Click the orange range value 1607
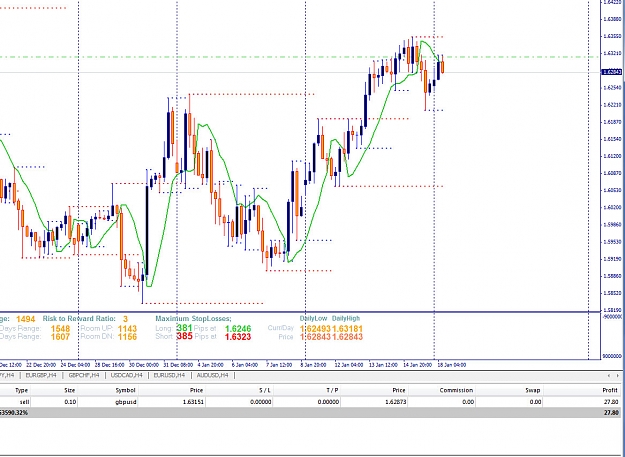This screenshot has width=625, height=457. [x=60, y=337]
